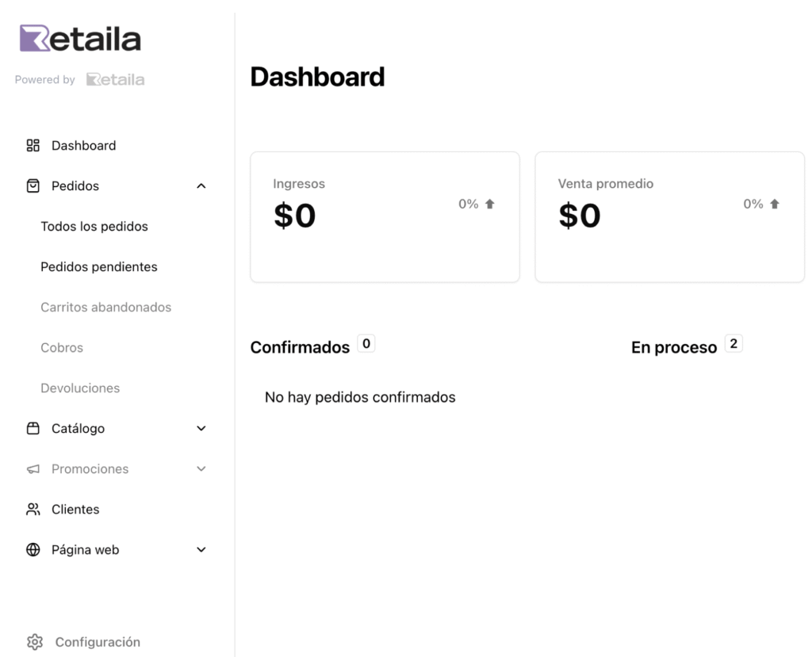Viewport: 812px width, 657px height.
Task: Click the En proceso count badge
Action: [x=733, y=344]
